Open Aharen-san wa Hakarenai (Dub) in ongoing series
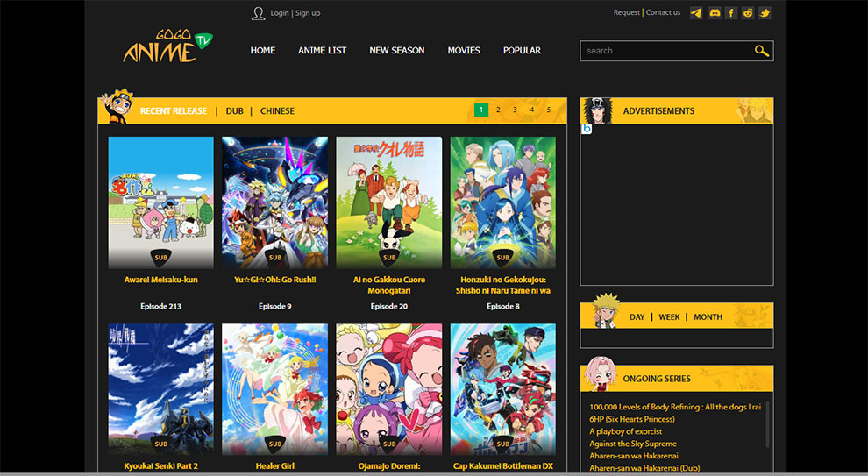868x476 pixels. (644, 468)
